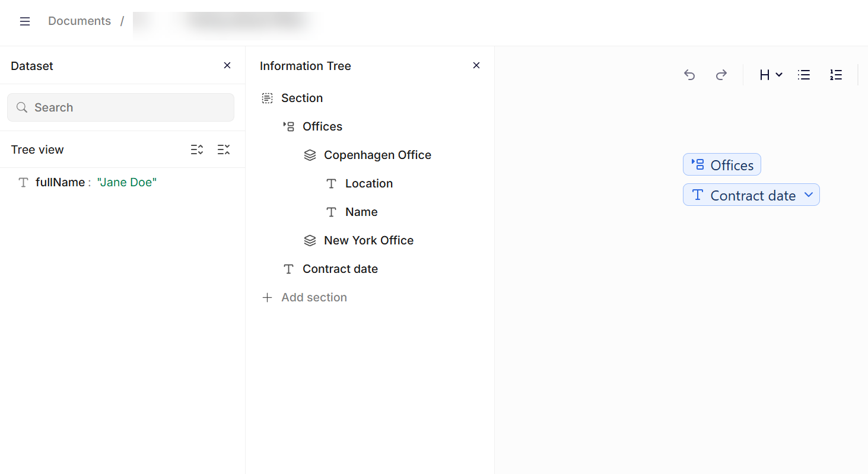Redo the last edit
This screenshot has width=868, height=474.
coord(721,75)
